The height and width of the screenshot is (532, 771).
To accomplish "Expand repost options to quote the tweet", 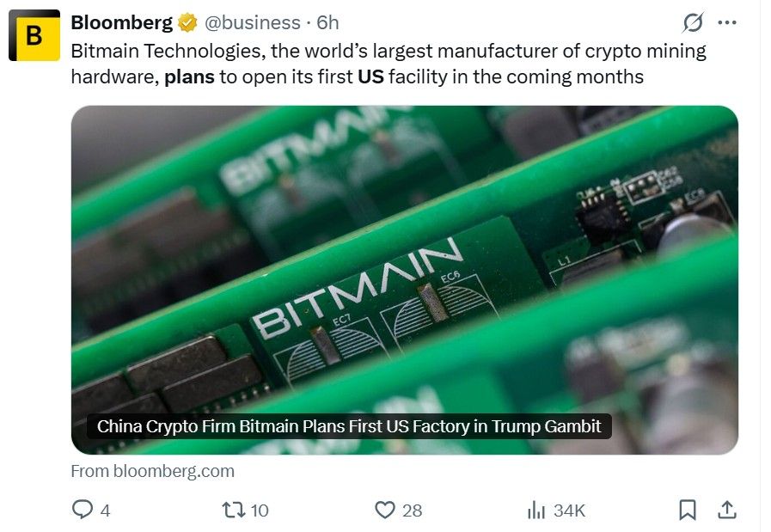I will click(230, 509).
